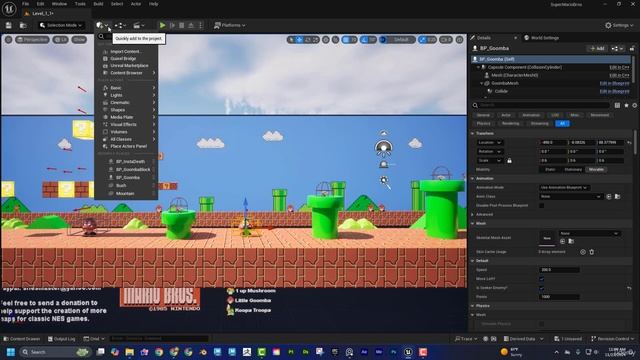
Task: Browse to Anim Class in Content Browser
Action: click(618, 197)
